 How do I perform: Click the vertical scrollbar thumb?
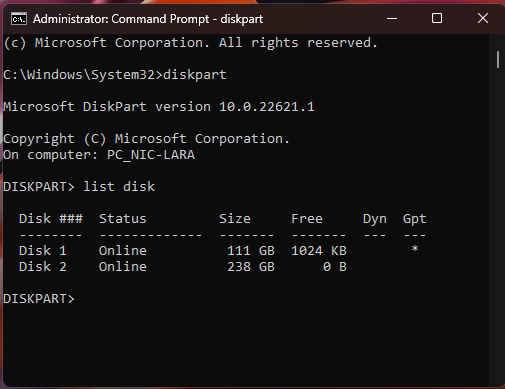pos(498,60)
